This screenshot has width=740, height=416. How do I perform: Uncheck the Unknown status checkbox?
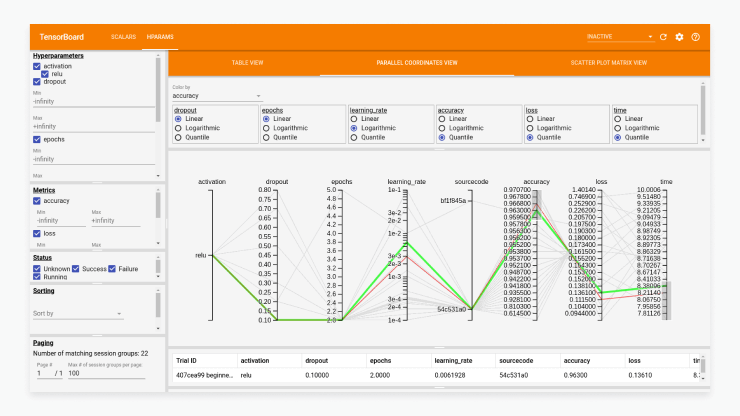pyautogui.click(x=37, y=269)
